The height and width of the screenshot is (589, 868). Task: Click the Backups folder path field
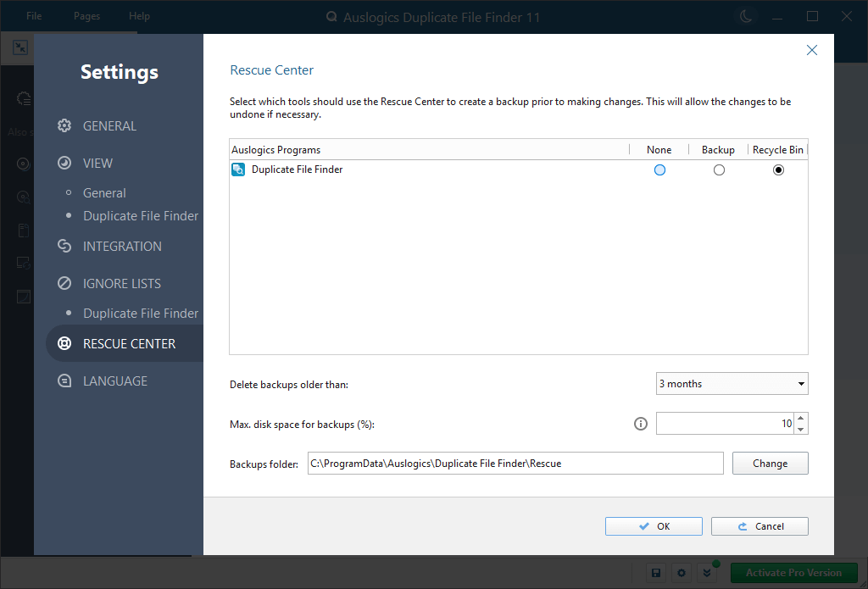(x=515, y=464)
